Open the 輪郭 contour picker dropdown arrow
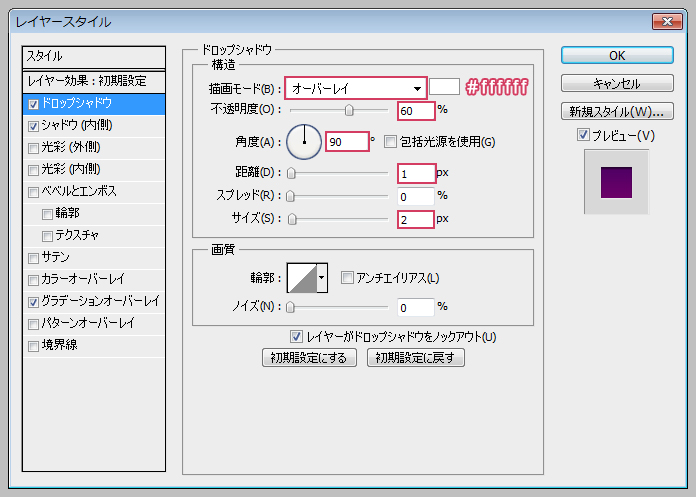This screenshot has height=497, width=696. 322,278
